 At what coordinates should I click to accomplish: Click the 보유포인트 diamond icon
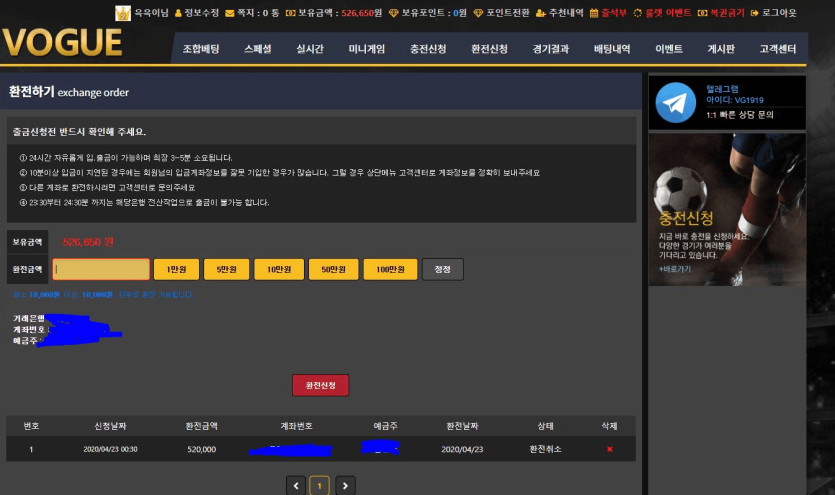coord(394,13)
